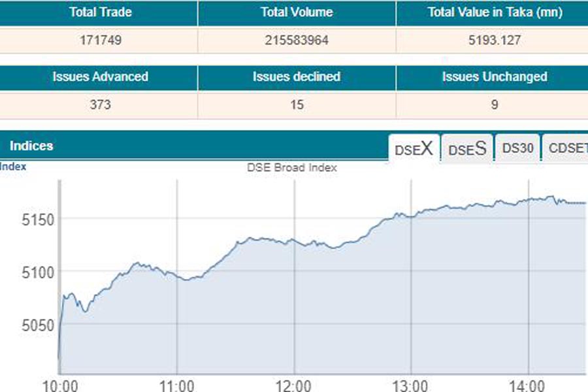Click the Indices section heading
This screenshot has height=392, width=588.
(31, 146)
